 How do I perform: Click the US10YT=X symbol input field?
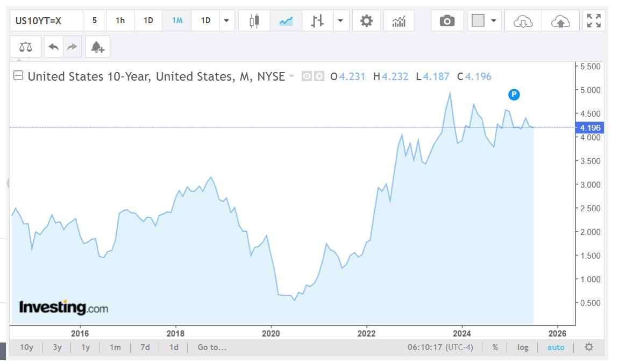46,21
